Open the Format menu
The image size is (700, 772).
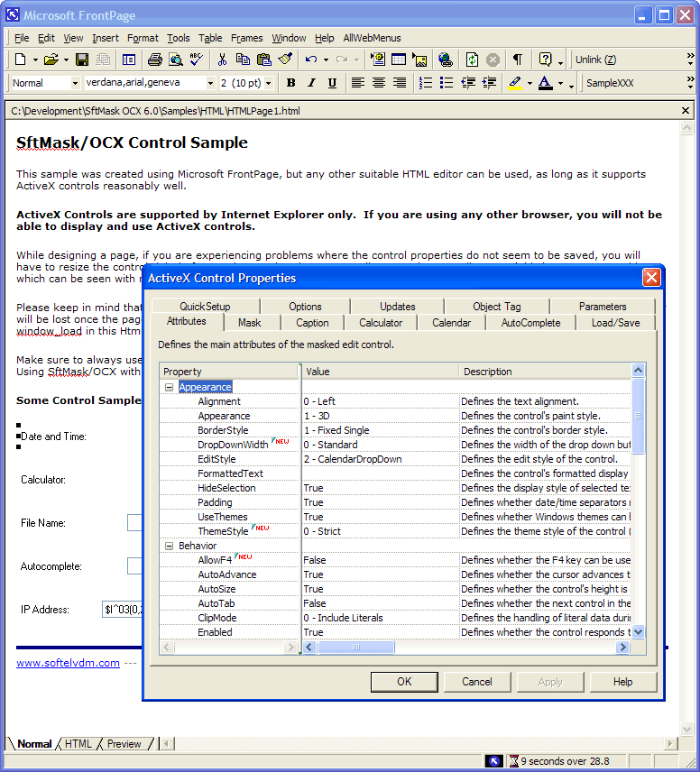(143, 38)
